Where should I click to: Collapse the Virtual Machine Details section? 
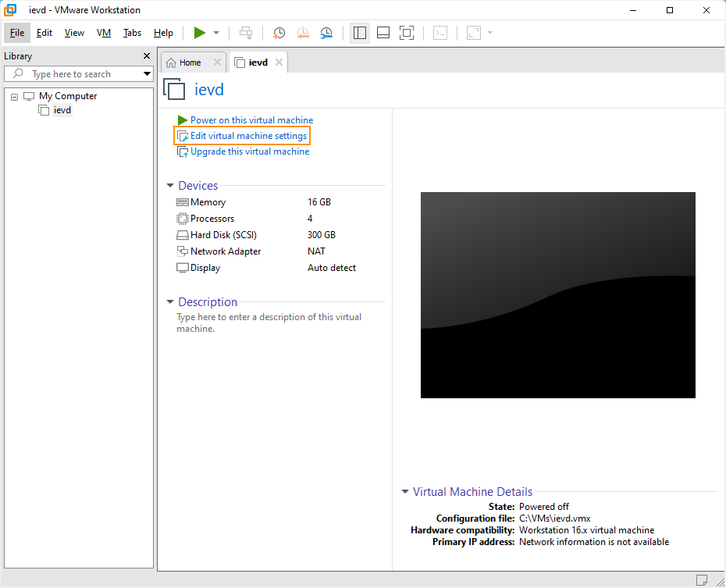[404, 492]
